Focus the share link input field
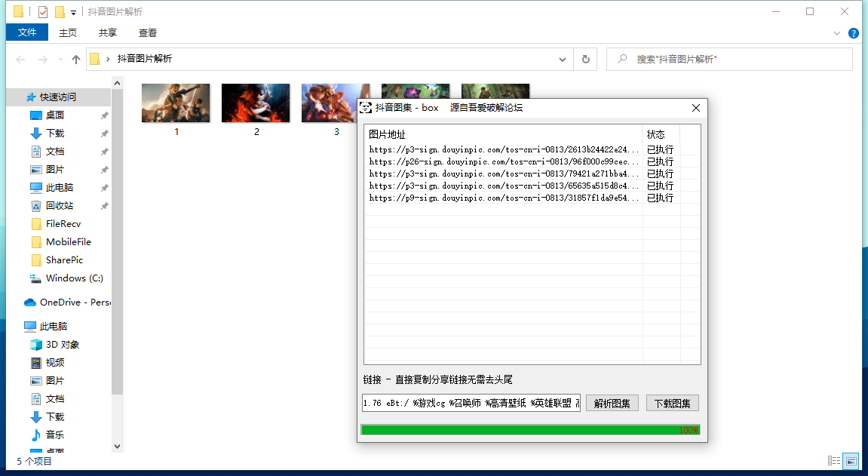The height and width of the screenshot is (476, 868). 471,403
